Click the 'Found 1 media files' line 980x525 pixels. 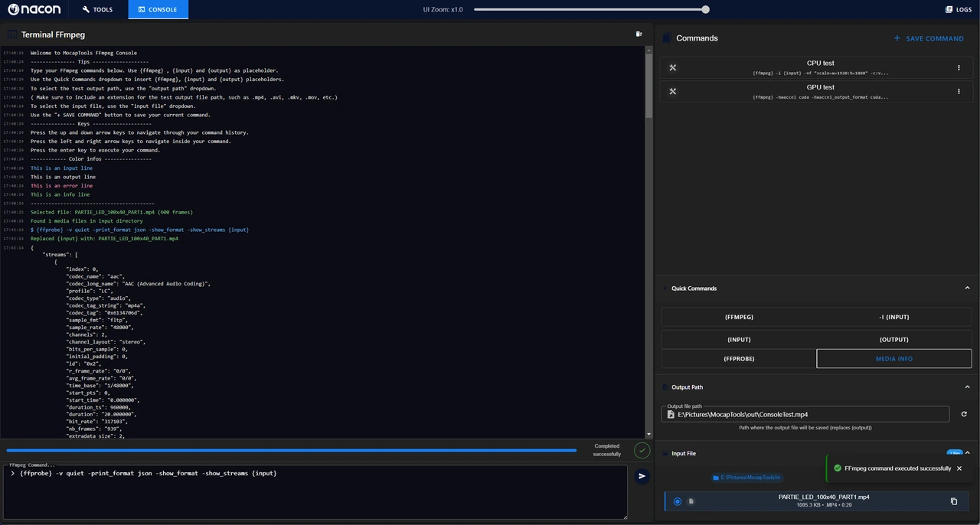point(87,221)
